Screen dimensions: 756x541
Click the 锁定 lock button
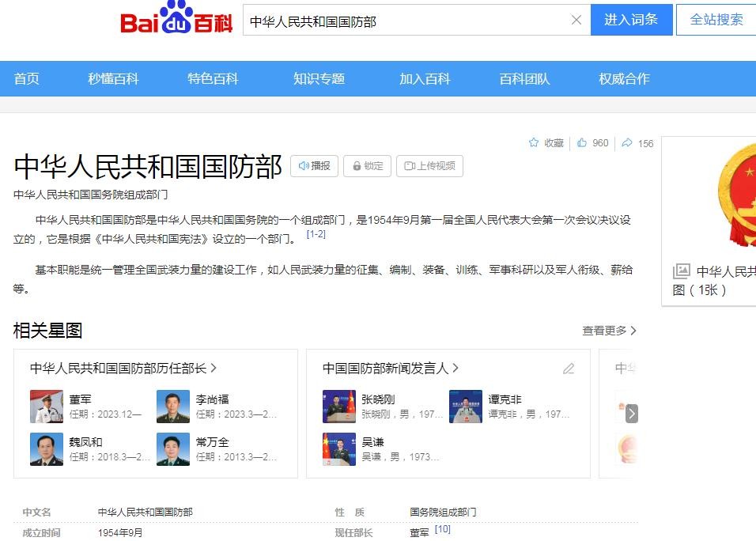(x=368, y=166)
